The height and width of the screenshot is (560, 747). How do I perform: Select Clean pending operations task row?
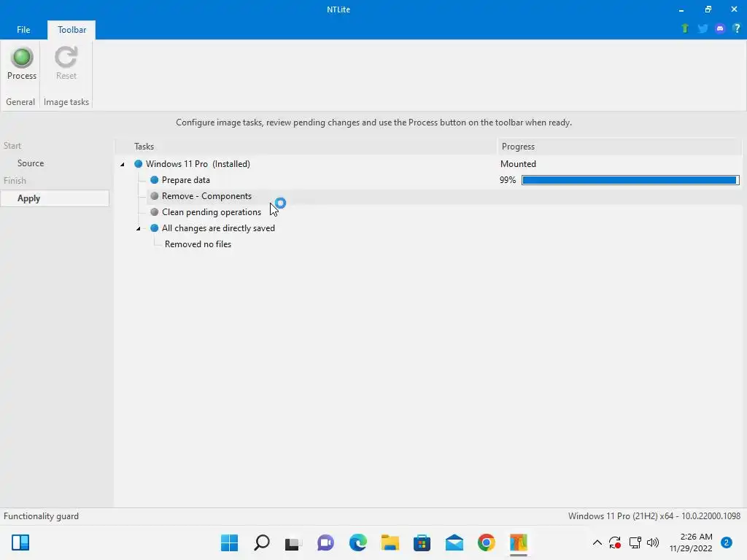coord(212,212)
